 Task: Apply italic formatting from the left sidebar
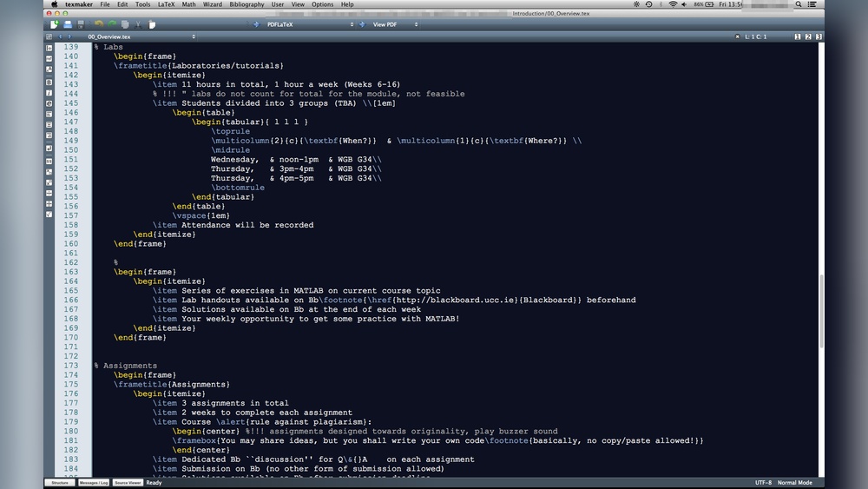[49, 92]
